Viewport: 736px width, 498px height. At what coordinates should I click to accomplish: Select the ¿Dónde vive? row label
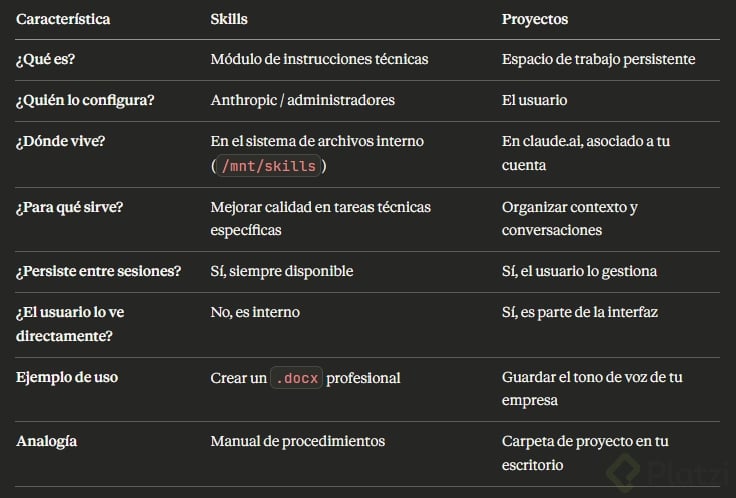pos(61,141)
